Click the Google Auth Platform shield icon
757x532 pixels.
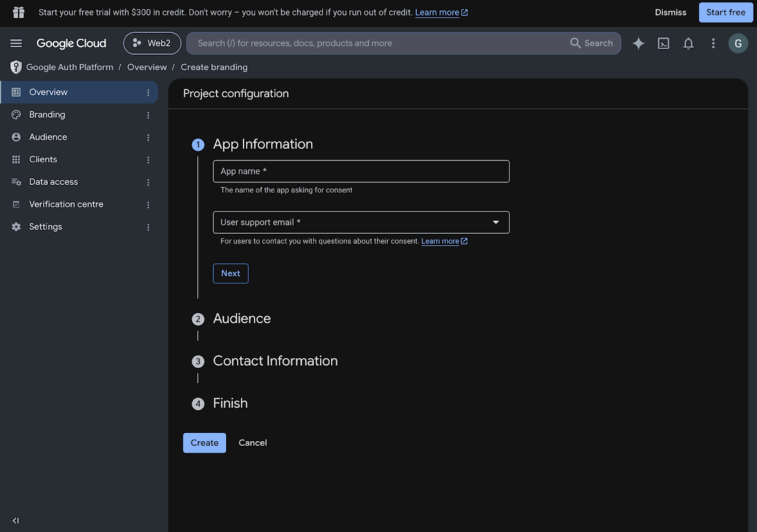[x=16, y=67]
